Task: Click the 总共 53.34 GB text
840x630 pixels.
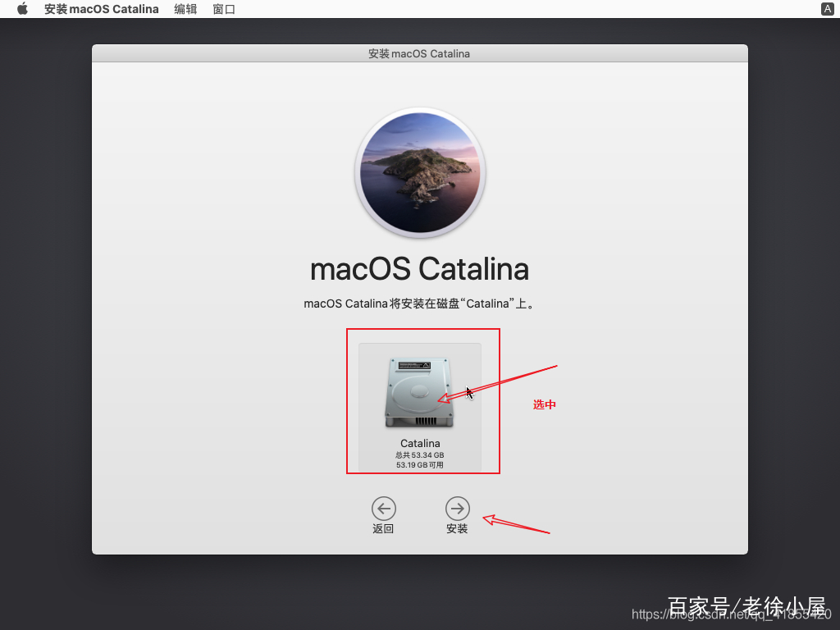Action: (420, 454)
